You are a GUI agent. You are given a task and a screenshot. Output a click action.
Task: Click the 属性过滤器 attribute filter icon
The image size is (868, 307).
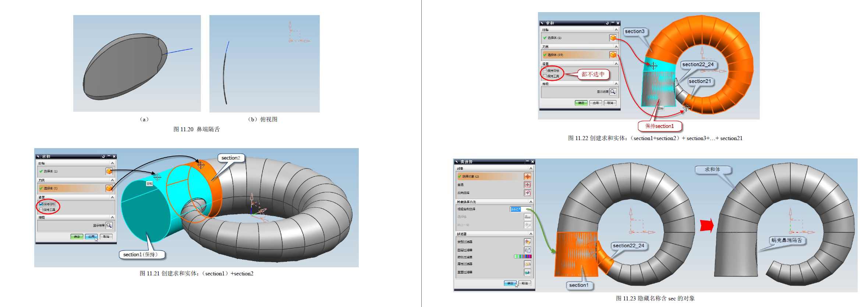(x=527, y=264)
